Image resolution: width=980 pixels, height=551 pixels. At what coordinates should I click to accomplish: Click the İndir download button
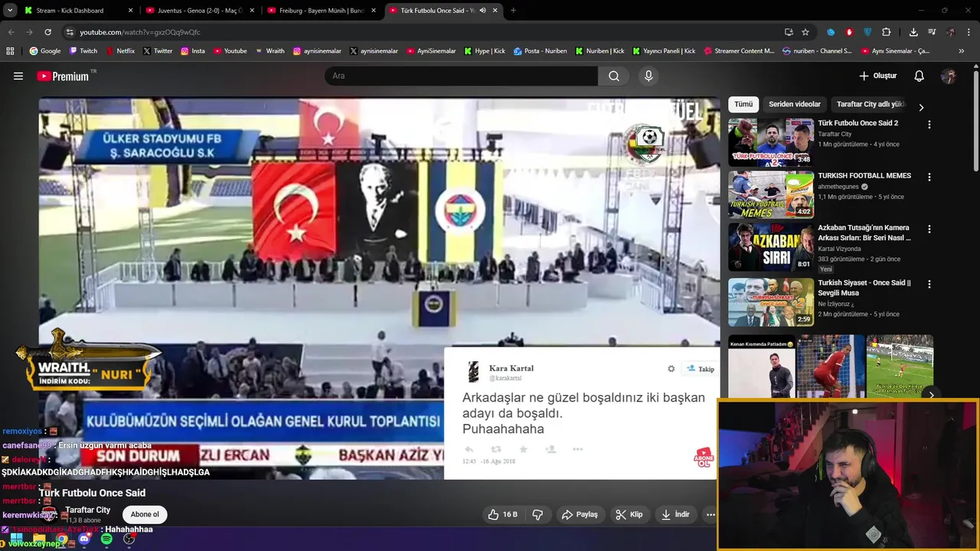(675, 514)
